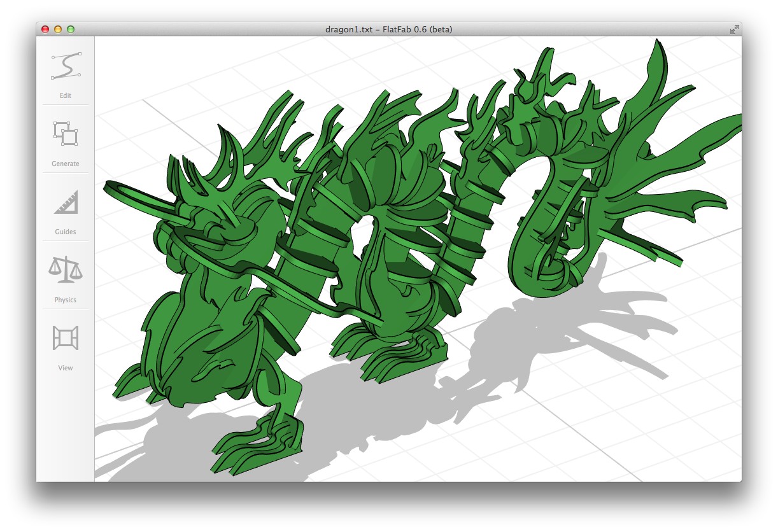Image resolution: width=778 pixels, height=532 pixels.
Task: Click the "Edit" label in the sidebar
Action: pos(66,95)
